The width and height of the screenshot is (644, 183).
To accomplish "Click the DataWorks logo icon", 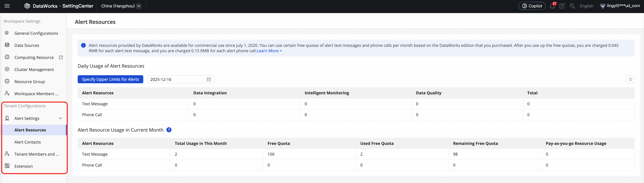I will 27,6.
